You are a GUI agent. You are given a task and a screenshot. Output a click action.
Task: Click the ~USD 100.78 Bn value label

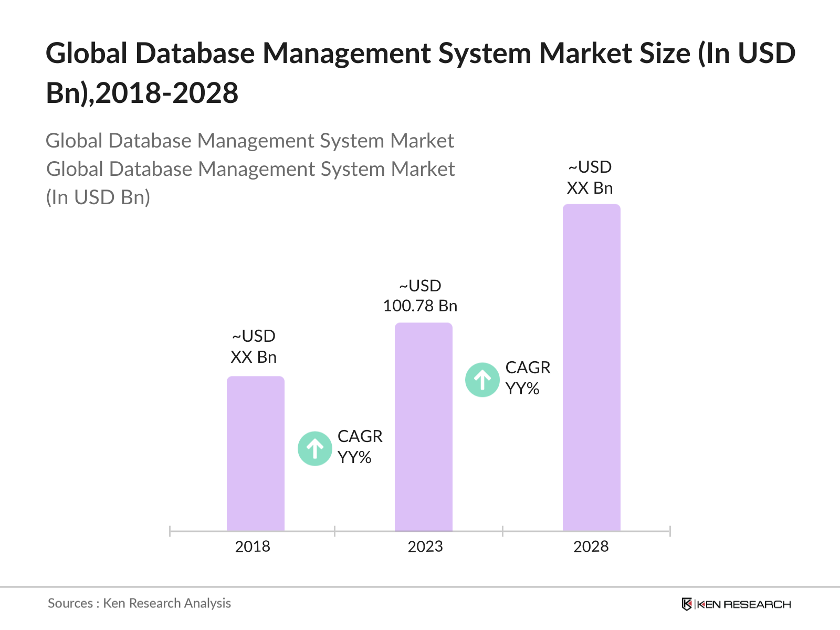point(420,296)
